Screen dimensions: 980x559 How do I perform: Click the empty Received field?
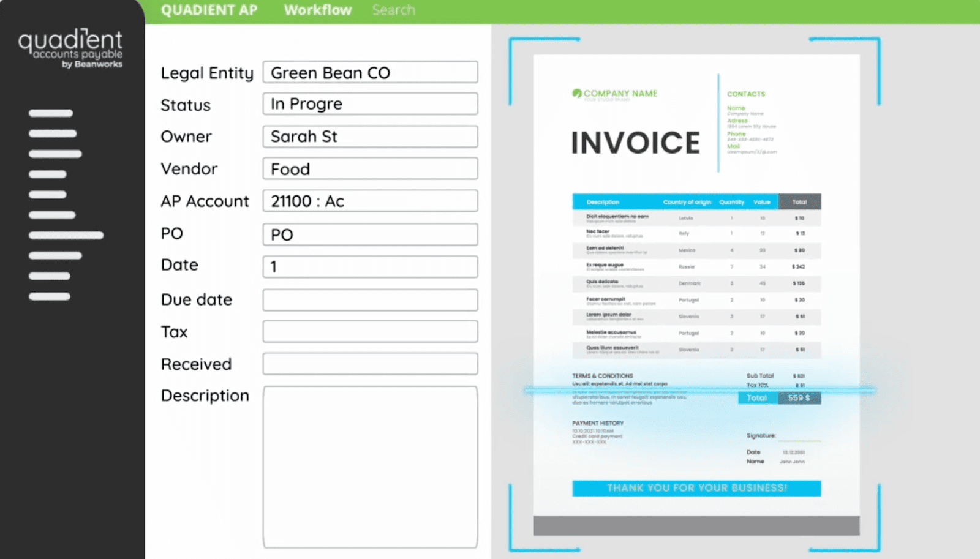point(370,364)
